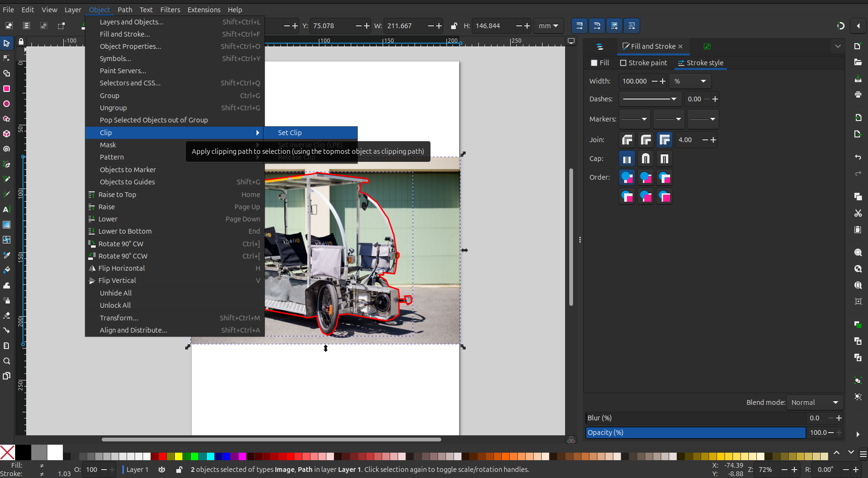The width and height of the screenshot is (868, 478).
Task: Open the Path menu
Action: [125, 9]
